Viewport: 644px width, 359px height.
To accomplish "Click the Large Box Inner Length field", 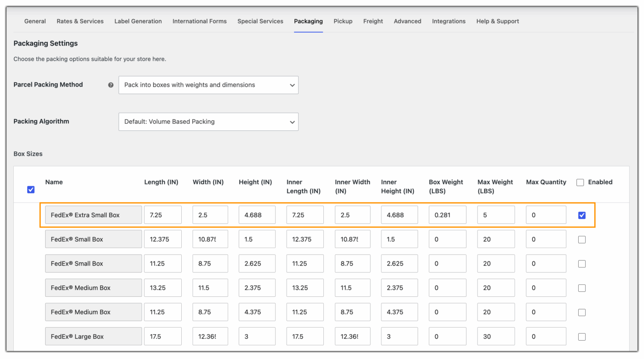I will (x=305, y=336).
